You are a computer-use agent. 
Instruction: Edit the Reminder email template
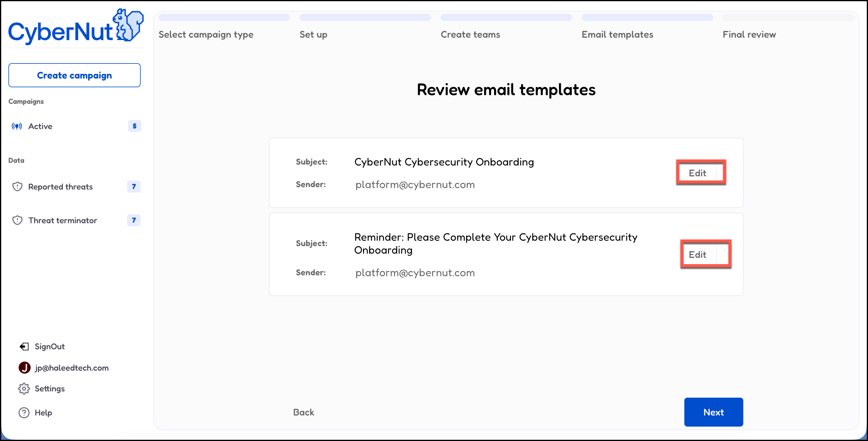[x=697, y=254]
